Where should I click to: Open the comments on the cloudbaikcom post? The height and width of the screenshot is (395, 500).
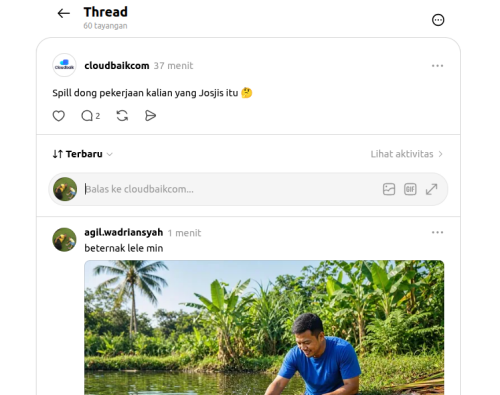(x=91, y=116)
